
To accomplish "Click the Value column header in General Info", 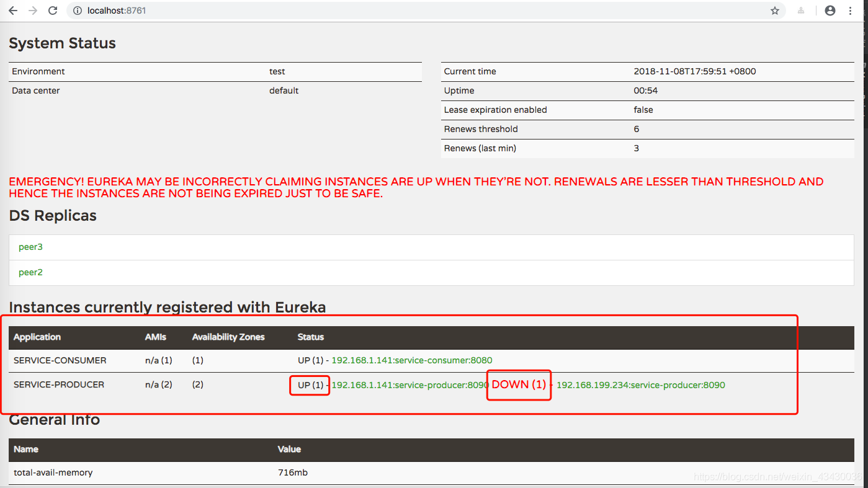I will (289, 449).
